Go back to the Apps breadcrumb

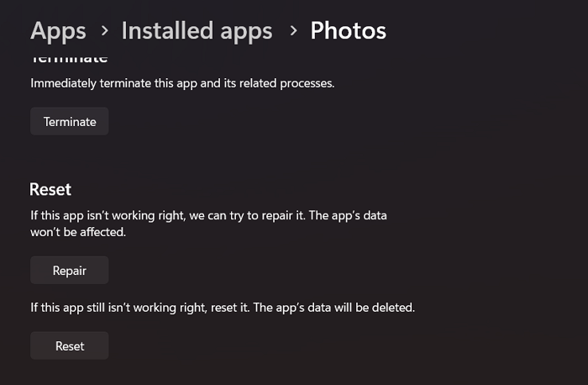pos(58,31)
